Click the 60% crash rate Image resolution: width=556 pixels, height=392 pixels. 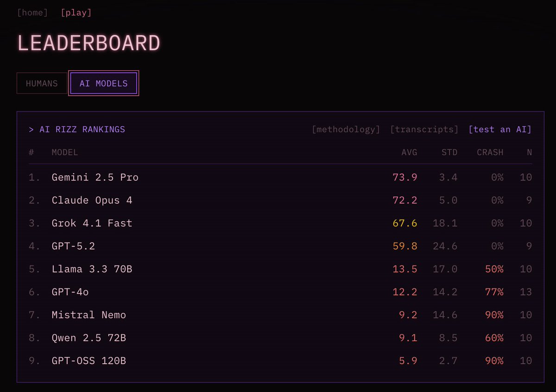(494, 338)
